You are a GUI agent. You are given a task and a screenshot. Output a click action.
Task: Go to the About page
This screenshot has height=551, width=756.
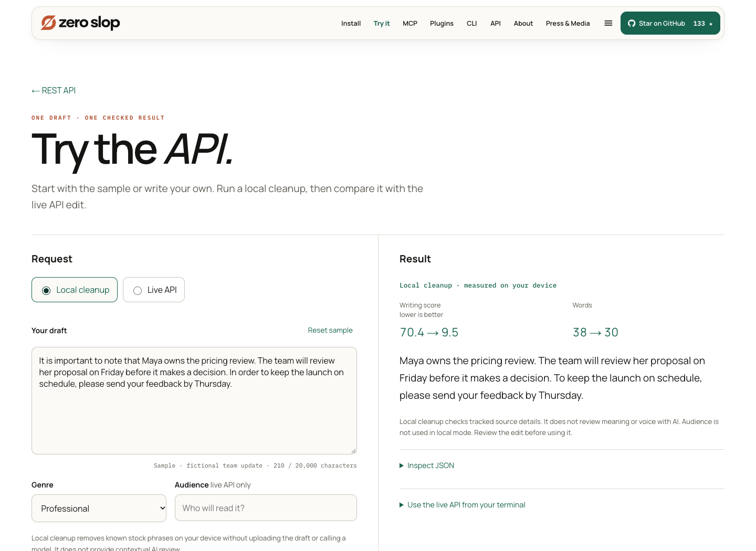coord(523,24)
